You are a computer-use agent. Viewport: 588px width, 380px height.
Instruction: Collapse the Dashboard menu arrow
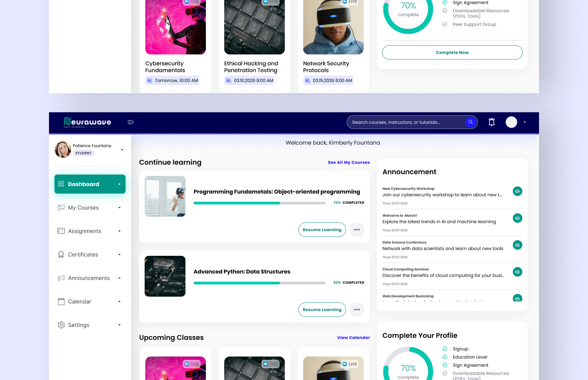119,184
